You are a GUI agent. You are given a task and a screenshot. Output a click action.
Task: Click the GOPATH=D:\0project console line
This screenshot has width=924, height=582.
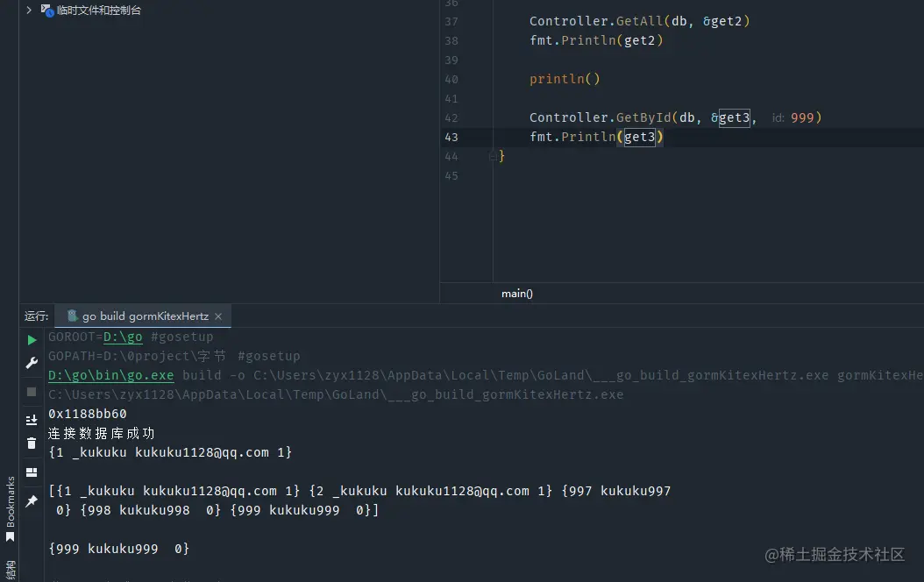click(x=174, y=357)
